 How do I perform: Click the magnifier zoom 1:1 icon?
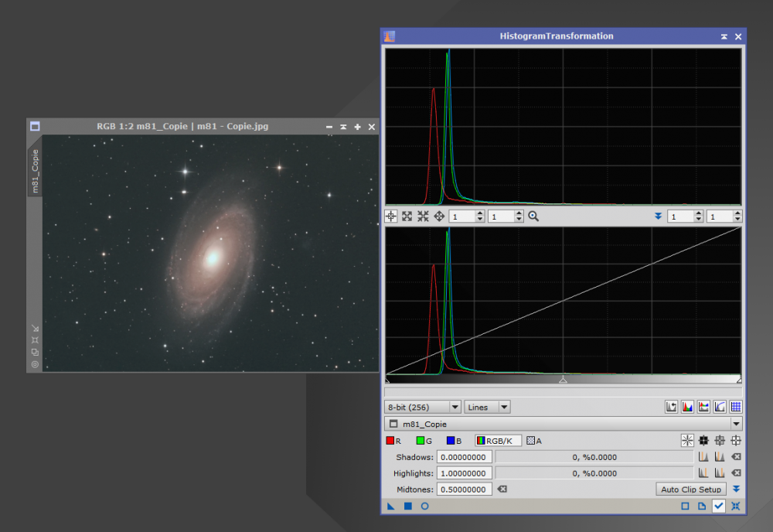click(533, 217)
